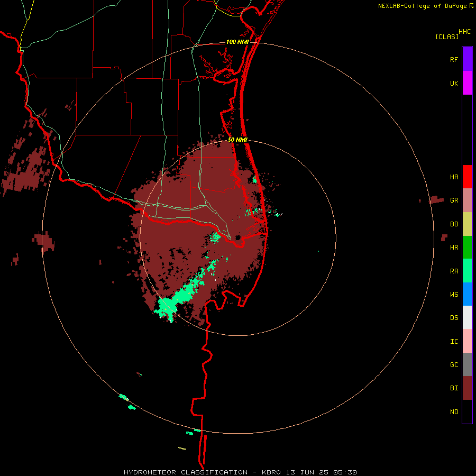
Task: Click the [CLAS] unit label
Action: 447,36
